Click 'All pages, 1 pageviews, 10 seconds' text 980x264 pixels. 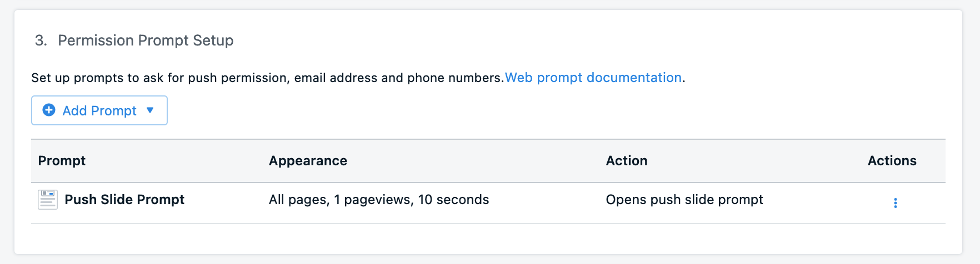coord(379,200)
